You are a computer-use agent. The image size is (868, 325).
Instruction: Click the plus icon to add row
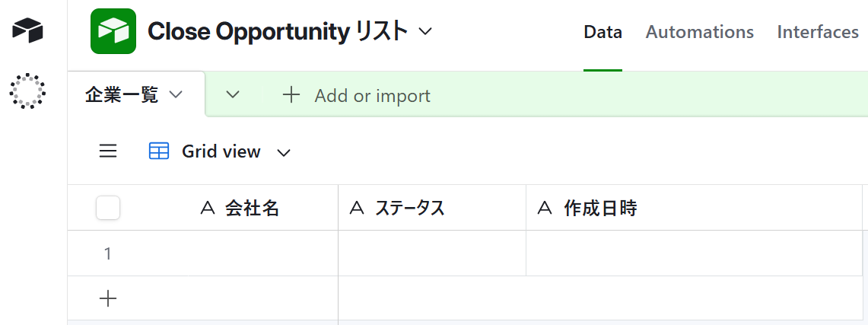tap(108, 299)
